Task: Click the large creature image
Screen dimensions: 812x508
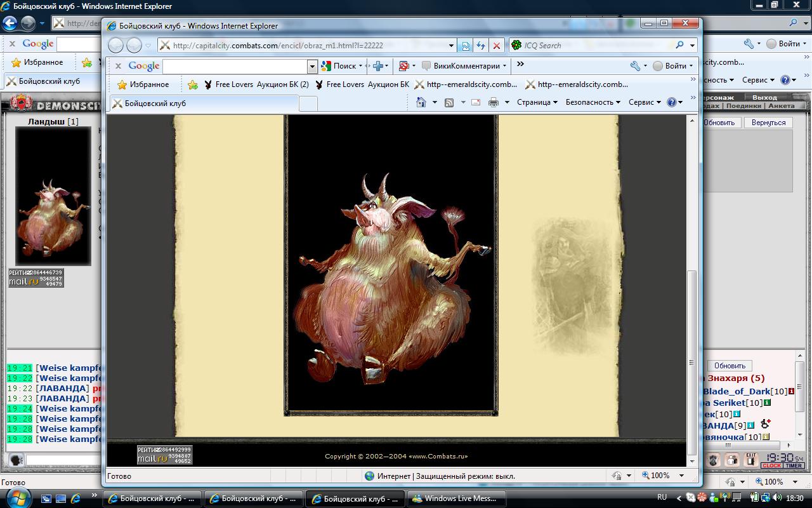Action: (x=391, y=265)
